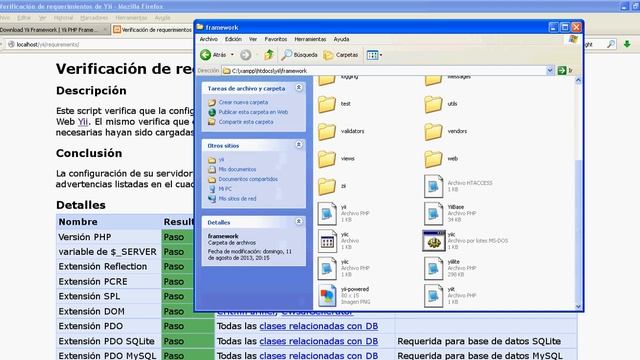Open Firefox downloads green arrow icon
The height and width of the screenshot is (360, 640).
click(x=627, y=44)
